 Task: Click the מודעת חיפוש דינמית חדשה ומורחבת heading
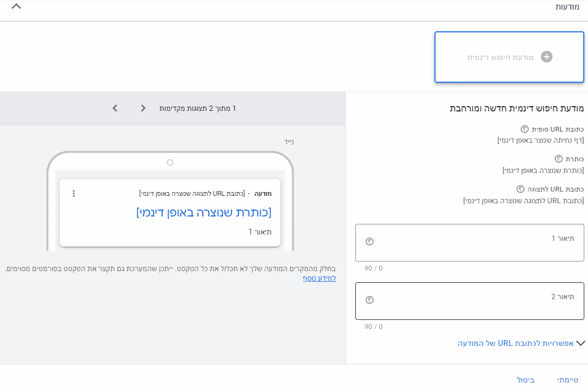(x=517, y=108)
